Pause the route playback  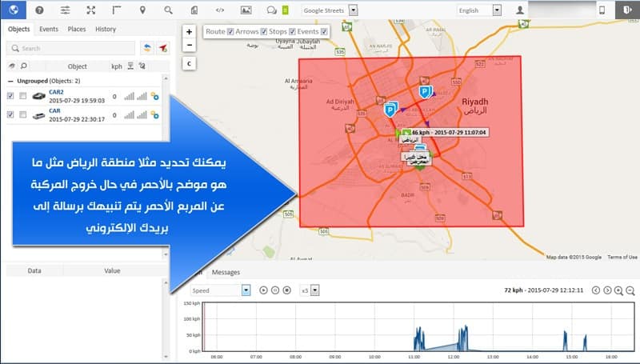pos(275,290)
